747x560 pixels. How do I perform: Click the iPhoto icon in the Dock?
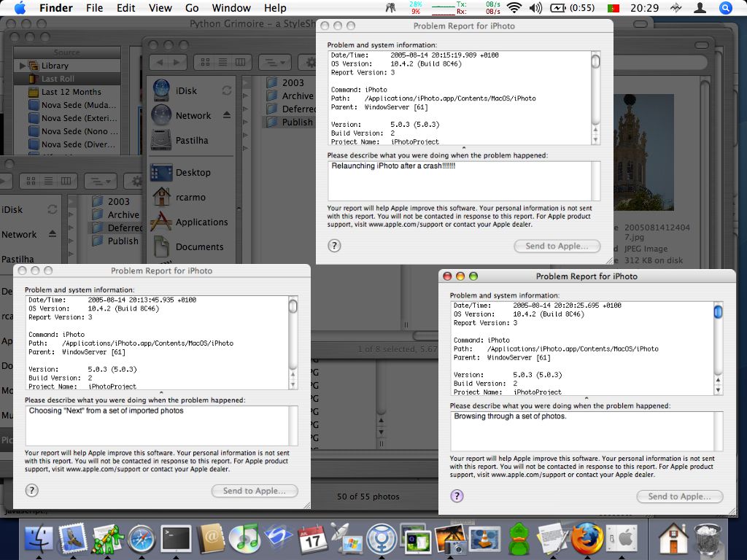(x=450, y=540)
